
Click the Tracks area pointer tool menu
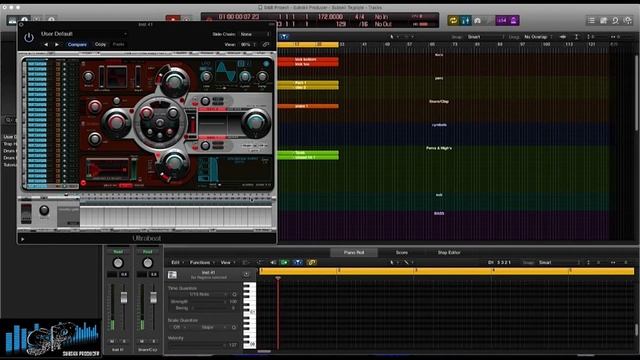(x=393, y=37)
